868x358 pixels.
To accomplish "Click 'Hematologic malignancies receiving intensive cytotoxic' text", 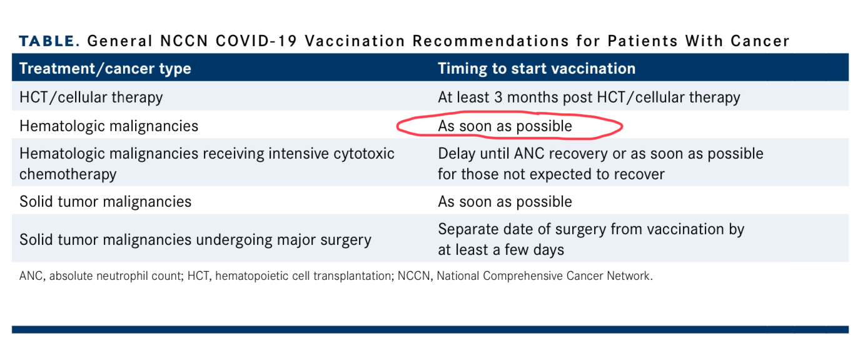I will [x=207, y=154].
